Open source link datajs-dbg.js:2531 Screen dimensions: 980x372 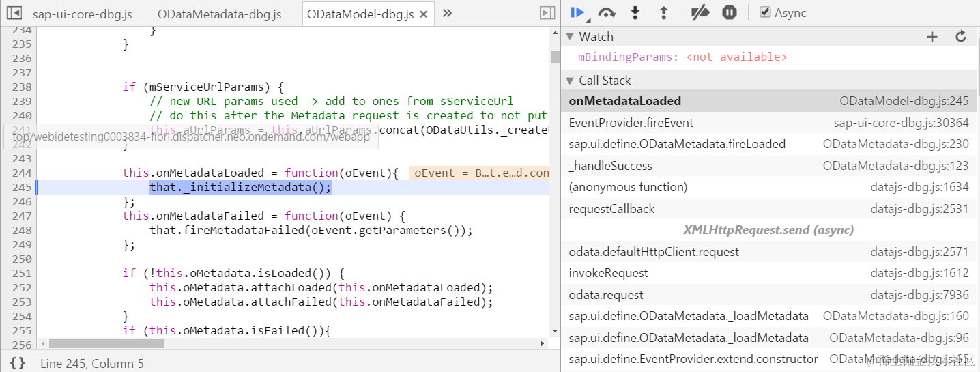click(x=919, y=209)
